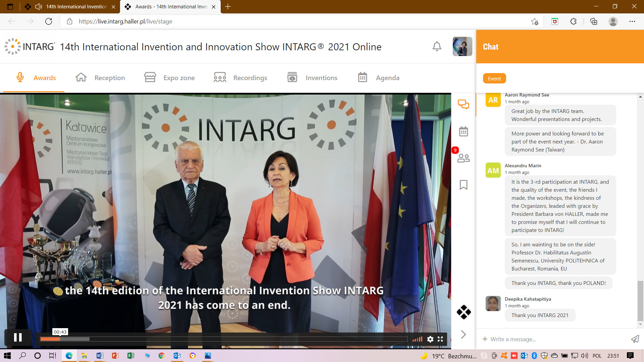Open Aaron Raymond See avatar

pos(493,100)
